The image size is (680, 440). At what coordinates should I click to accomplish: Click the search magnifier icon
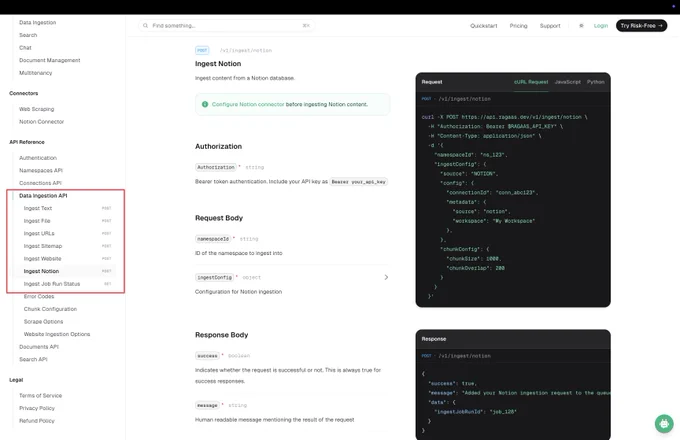click(145, 26)
